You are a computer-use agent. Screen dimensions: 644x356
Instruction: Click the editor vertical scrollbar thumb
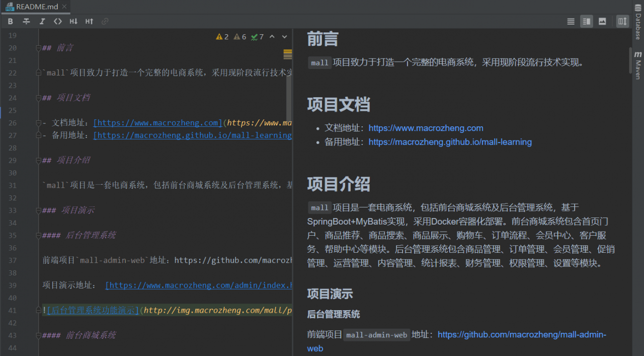pos(289,98)
